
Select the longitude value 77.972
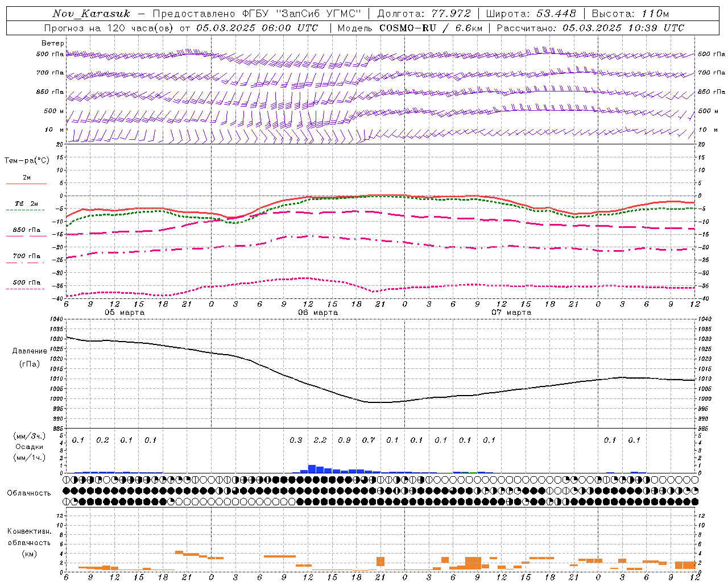point(450,14)
